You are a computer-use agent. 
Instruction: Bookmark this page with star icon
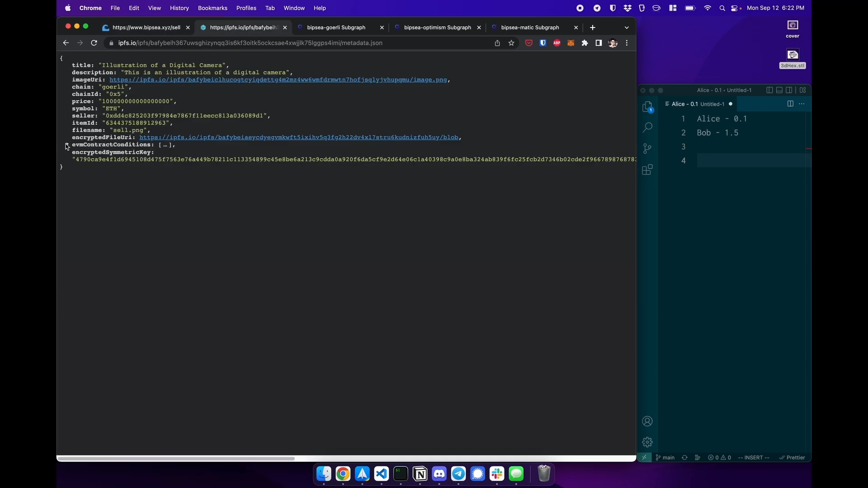coord(511,43)
